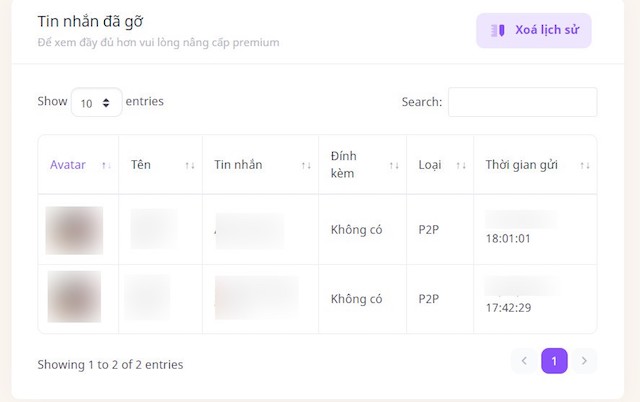Sort table by Tên column
Image resolution: width=640 pixels, height=402 pixels.
click(x=190, y=165)
